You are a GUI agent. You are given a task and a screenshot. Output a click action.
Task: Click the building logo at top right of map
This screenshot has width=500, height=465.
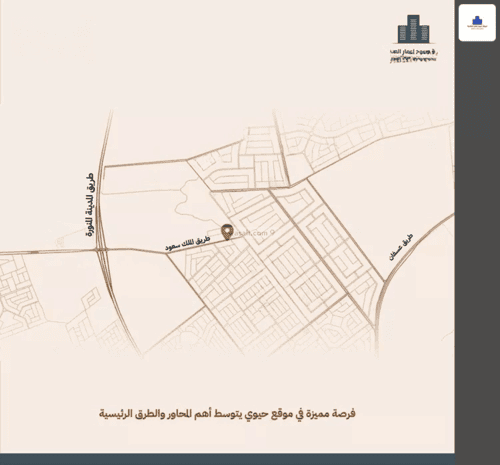[413, 29]
